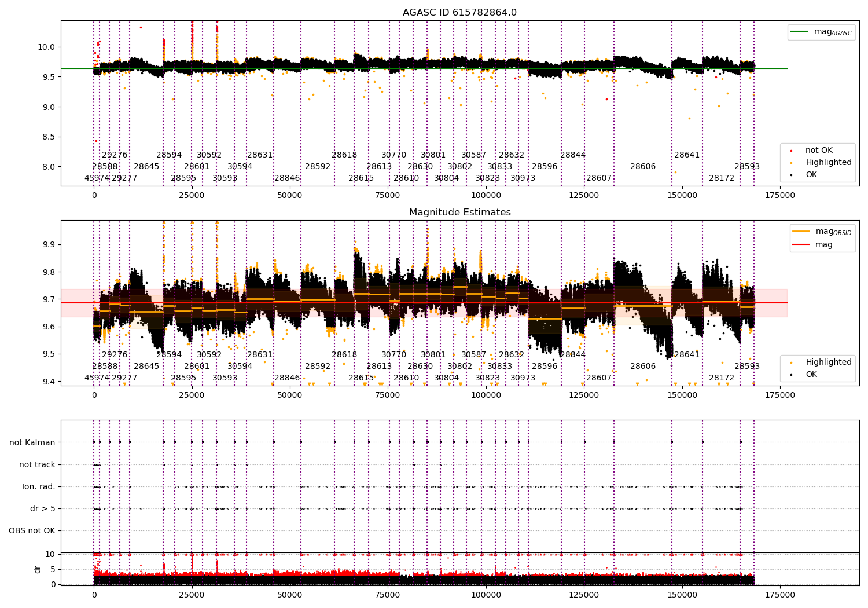The width and height of the screenshot is (868, 608).
Task: Click obsid label 28172 in the middle plot
Action: 722,378
